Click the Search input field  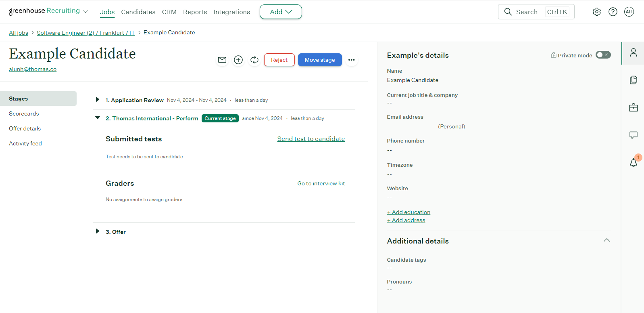536,12
